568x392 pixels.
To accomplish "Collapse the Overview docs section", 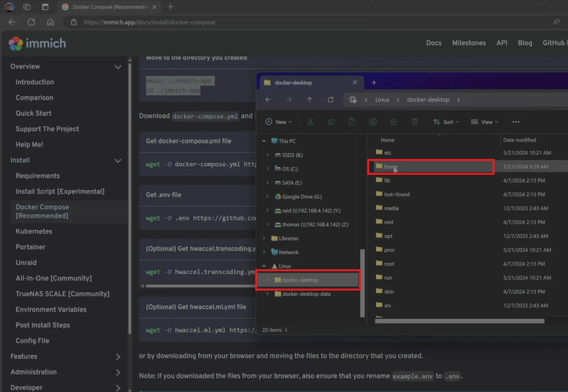I will (118, 67).
